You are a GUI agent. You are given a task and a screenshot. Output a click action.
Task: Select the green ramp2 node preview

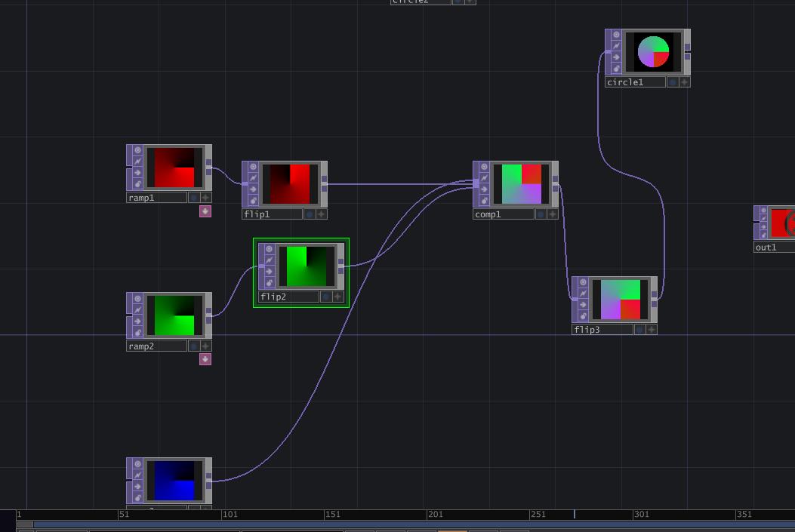tap(174, 315)
